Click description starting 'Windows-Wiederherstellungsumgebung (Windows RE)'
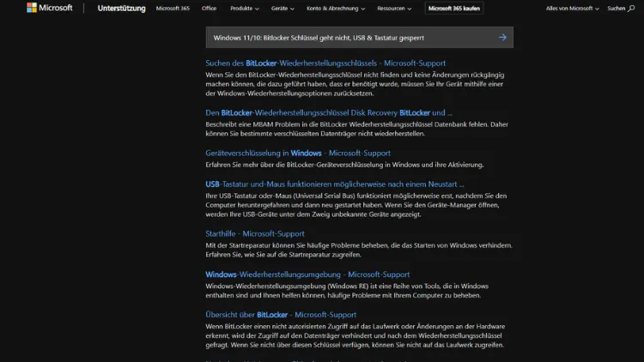The image size is (644, 362). 347,291
